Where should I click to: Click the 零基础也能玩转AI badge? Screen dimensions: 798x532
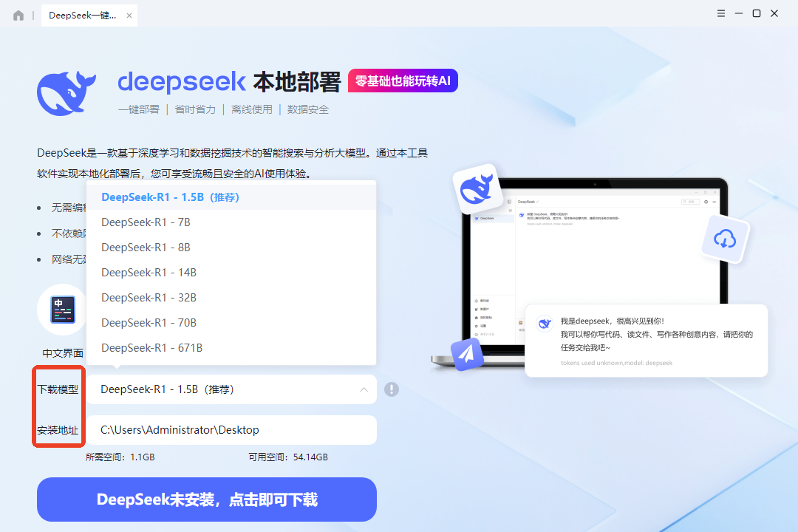pos(402,80)
